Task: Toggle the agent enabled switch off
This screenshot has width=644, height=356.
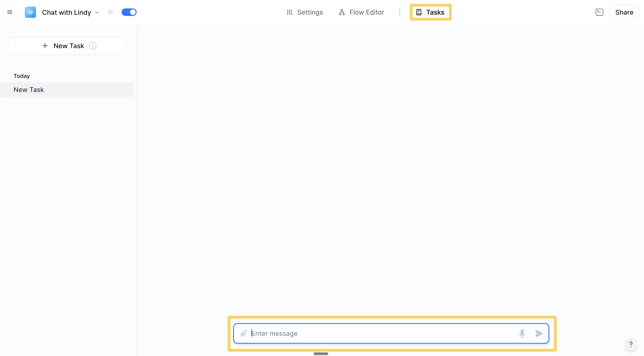Action: (x=129, y=12)
